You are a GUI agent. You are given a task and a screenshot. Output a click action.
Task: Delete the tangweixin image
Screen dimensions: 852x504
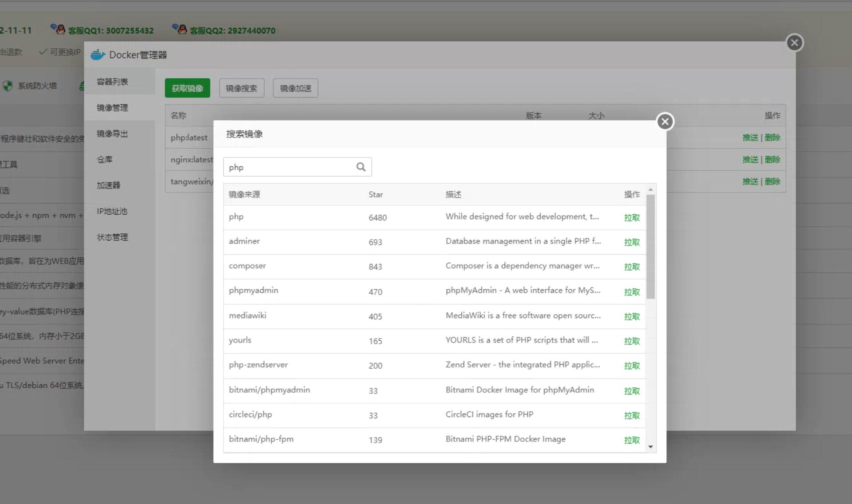click(772, 181)
